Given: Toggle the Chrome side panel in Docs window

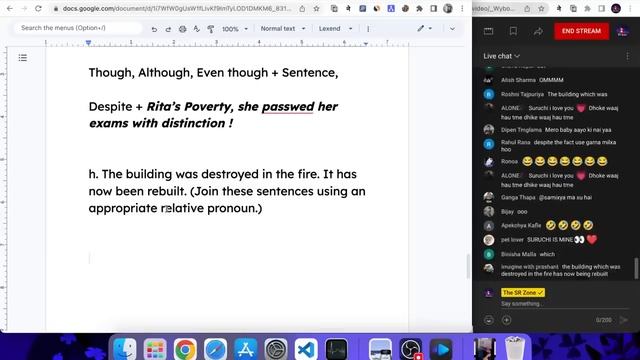Looking at the screenshot, I should coord(433,8).
